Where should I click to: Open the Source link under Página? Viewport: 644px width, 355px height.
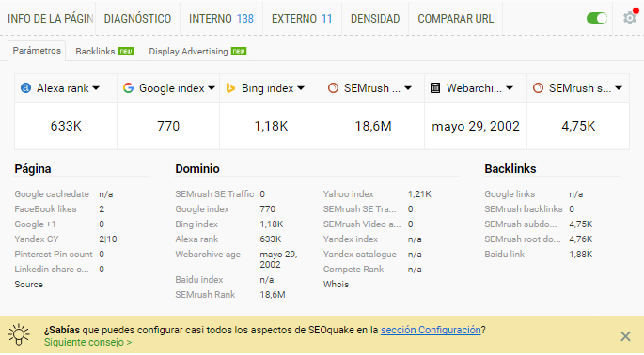click(x=29, y=285)
